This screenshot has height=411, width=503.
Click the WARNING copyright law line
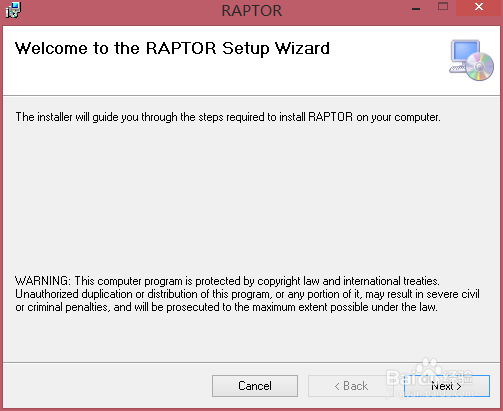point(227,281)
